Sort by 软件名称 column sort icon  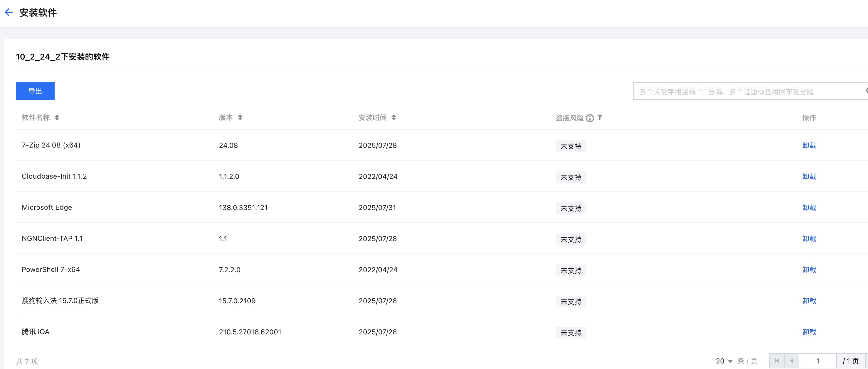57,118
